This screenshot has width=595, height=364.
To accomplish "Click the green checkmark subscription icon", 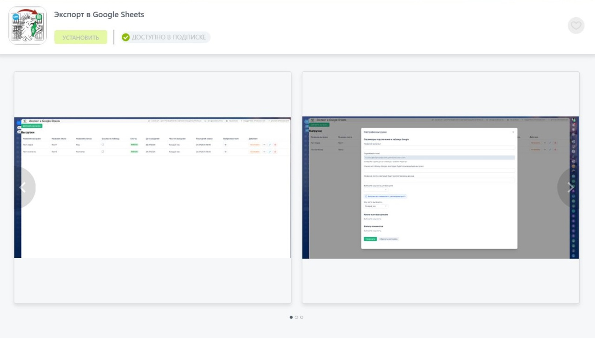I will (126, 37).
